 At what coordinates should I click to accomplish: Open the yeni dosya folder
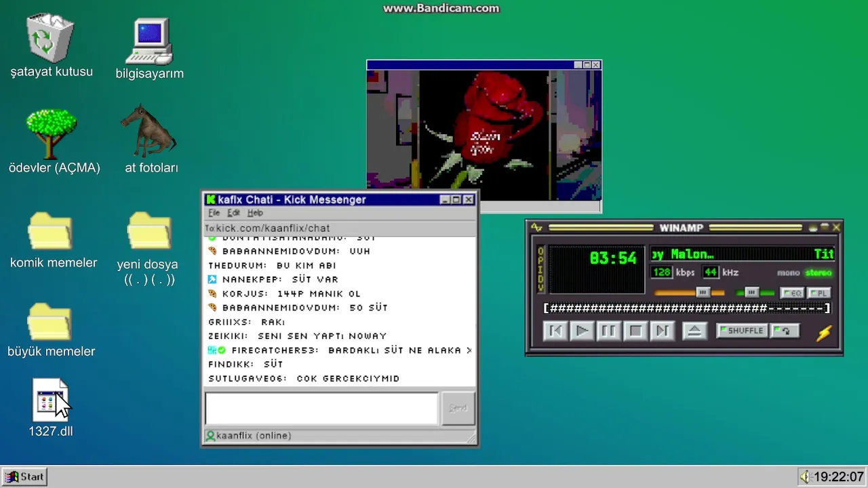[150, 231]
